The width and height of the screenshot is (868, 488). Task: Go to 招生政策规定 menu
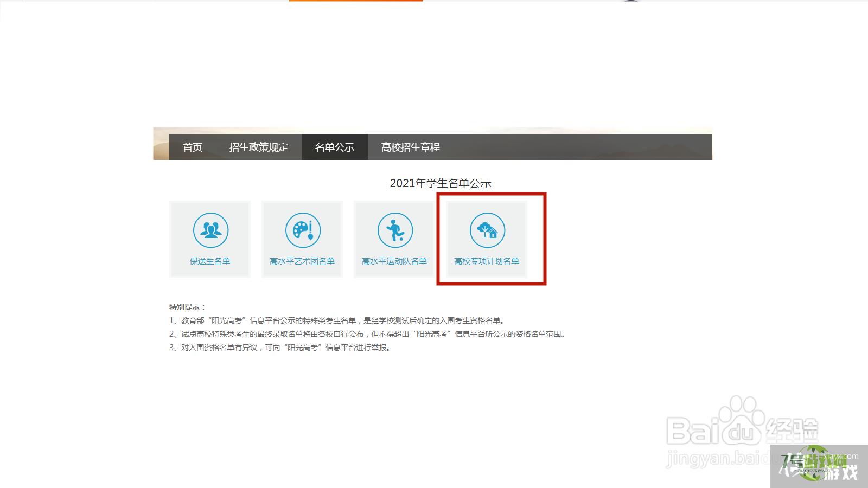tap(259, 147)
